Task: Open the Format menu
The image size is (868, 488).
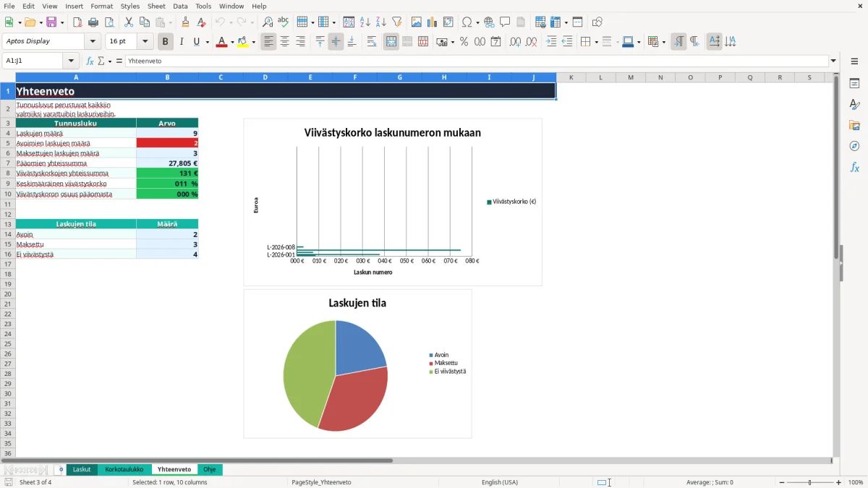Action: point(102,7)
